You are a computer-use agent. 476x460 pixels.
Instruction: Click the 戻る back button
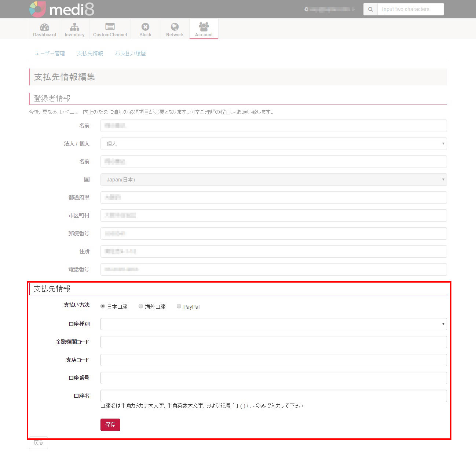(x=38, y=442)
